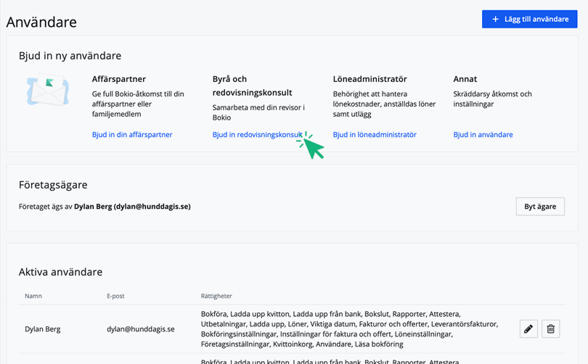Click the Annat heading
This screenshot has width=588, height=364.
click(465, 79)
